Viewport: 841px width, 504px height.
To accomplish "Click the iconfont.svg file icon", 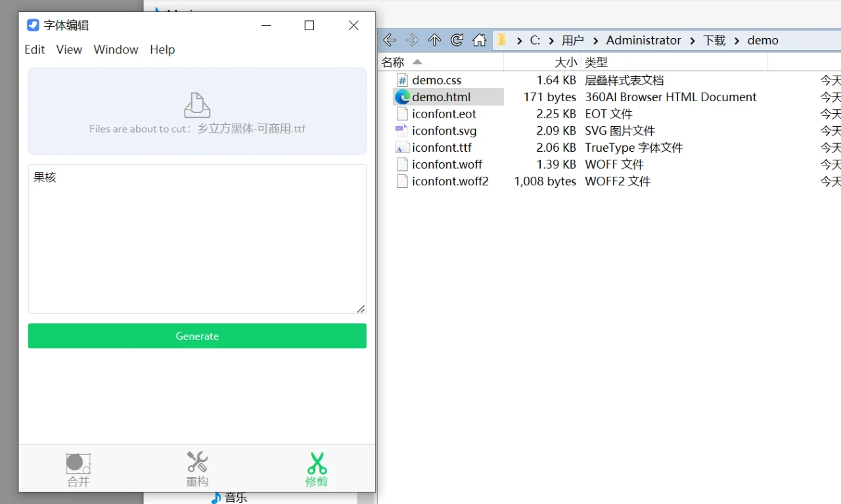I will click(401, 131).
